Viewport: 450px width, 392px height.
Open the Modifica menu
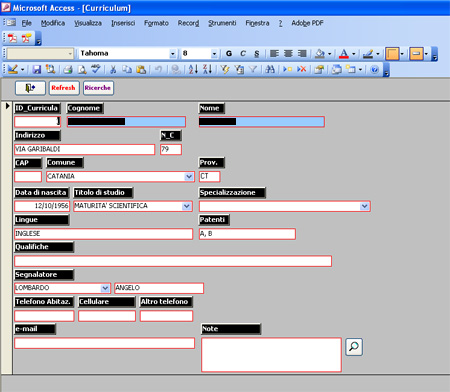tap(53, 23)
